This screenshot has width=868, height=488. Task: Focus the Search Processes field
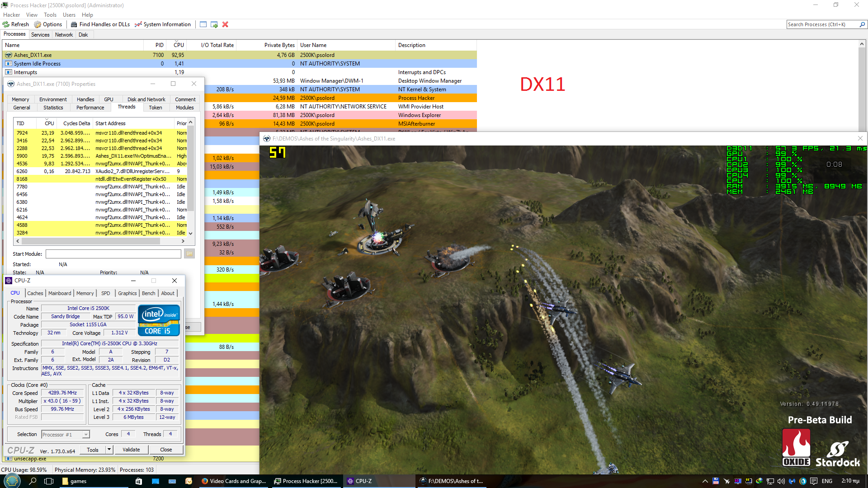coord(822,24)
